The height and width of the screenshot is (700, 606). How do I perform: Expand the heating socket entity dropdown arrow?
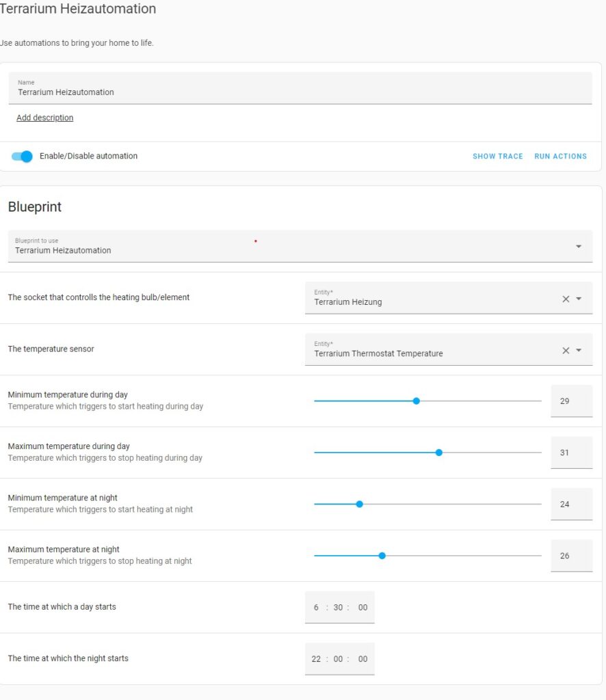tap(579, 299)
